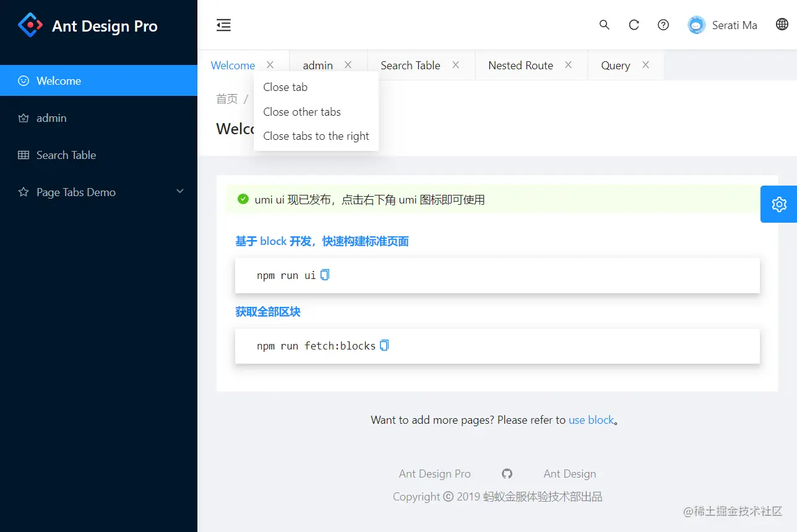Image resolution: width=797 pixels, height=532 pixels.
Task: Close the admin tab with its X
Action: click(x=348, y=65)
